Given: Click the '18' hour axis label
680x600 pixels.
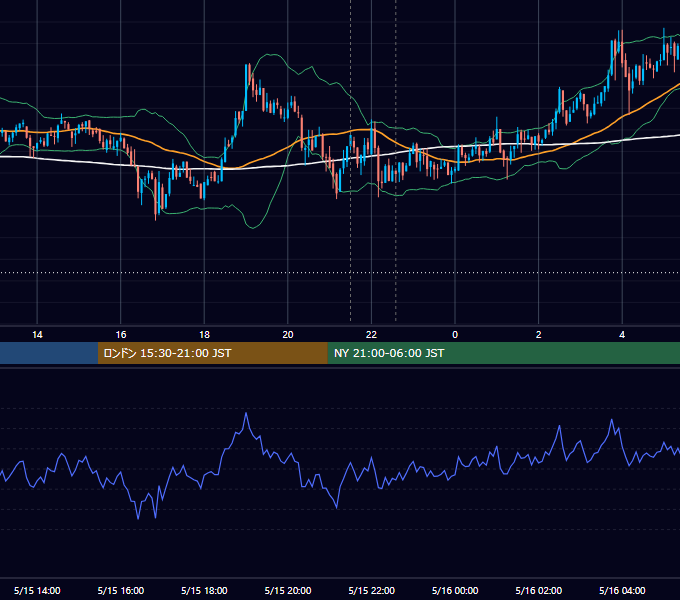Looking at the screenshot, I should click(x=204, y=335).
